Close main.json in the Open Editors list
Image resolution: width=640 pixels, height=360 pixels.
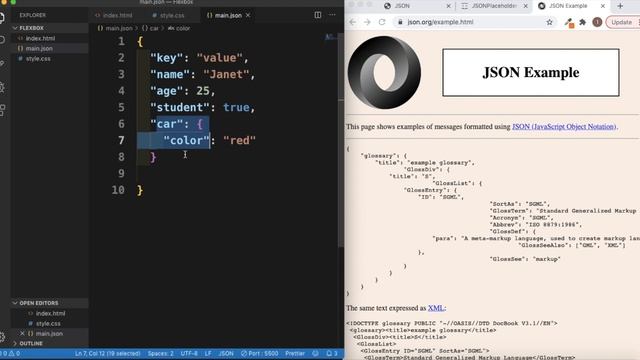coord(22,333)
